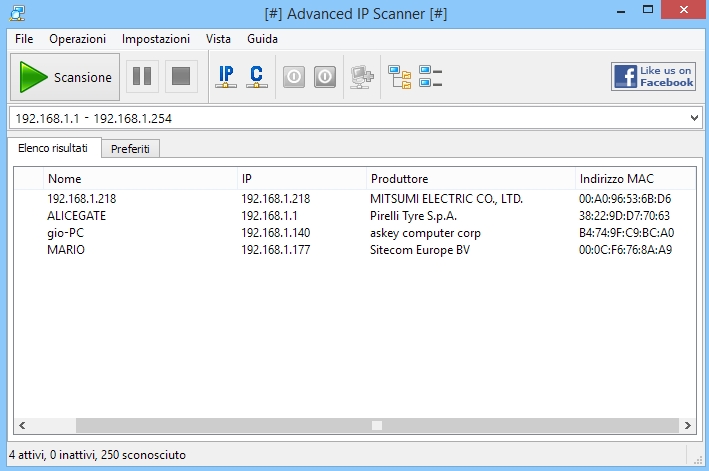The image size is (709, 471).
Task: Click the class C subnet icon
Action: (257, 76)
